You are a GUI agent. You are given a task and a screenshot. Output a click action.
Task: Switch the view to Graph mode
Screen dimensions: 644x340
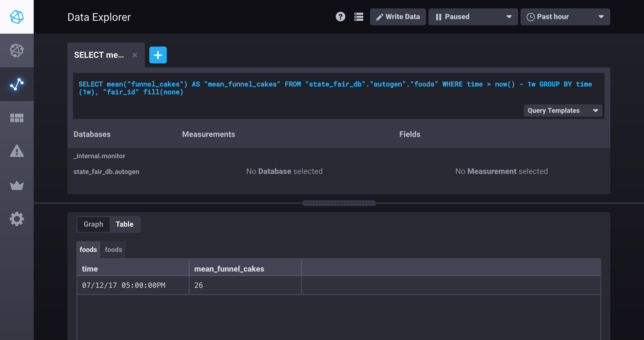[93, 224]
